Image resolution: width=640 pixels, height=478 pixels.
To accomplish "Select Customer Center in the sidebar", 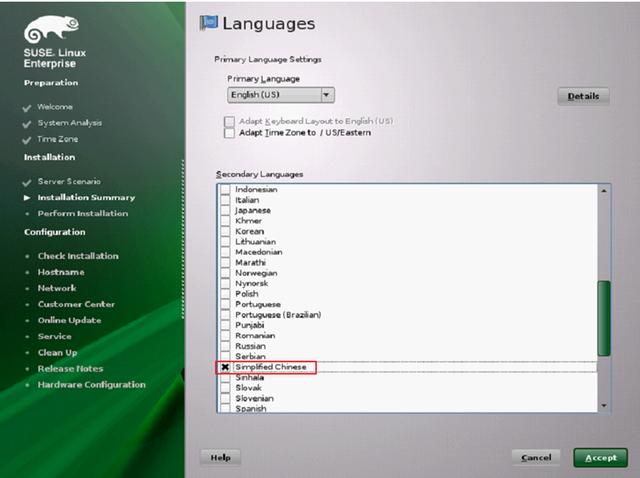I will coord(76,304).
